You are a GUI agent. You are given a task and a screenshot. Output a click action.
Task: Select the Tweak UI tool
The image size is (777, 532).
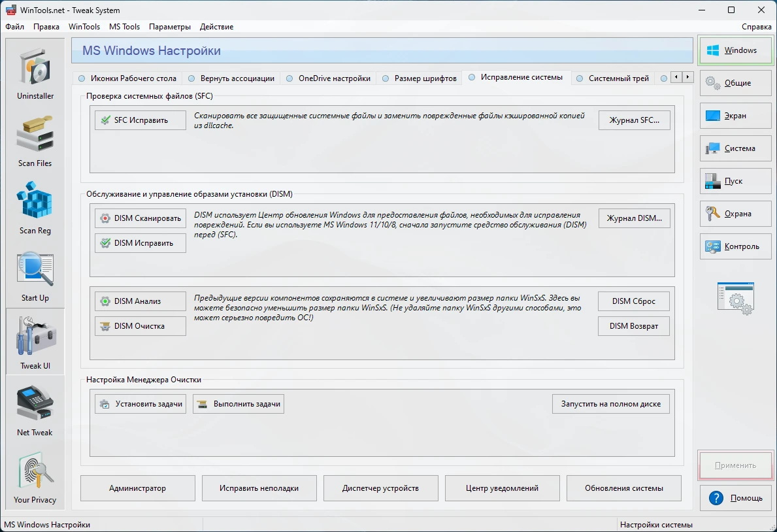pos(35,342)
